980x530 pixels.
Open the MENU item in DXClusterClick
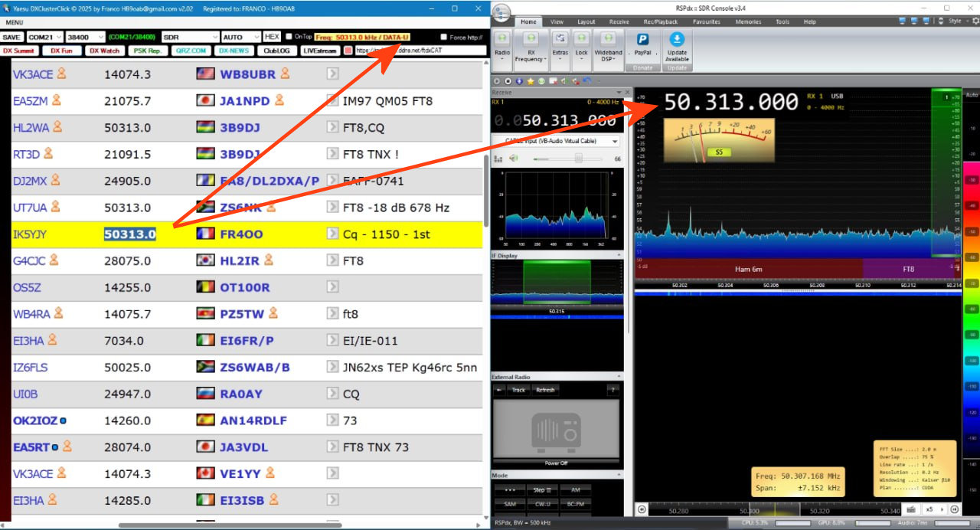[x=15, y=22]
